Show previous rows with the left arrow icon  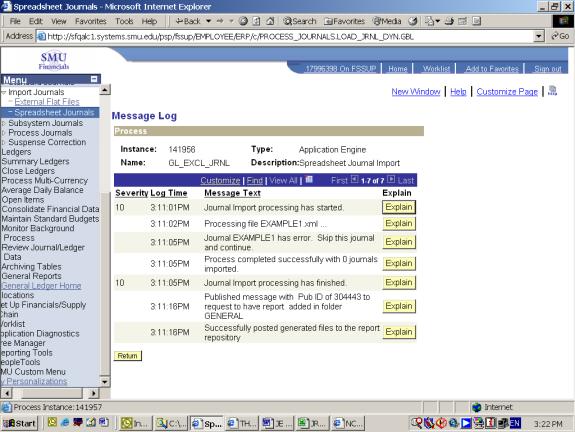354,179
